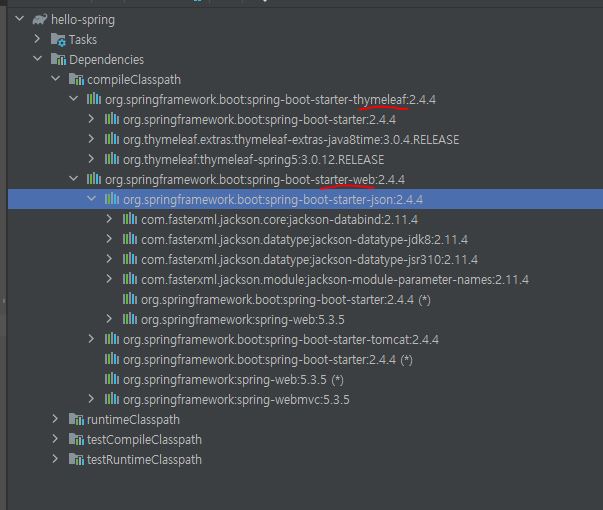Select thymeleaf-extras-java8time:3.0.4.RELEASE text
The height and width of the screenshot is (510, 603).
[291, 140]
